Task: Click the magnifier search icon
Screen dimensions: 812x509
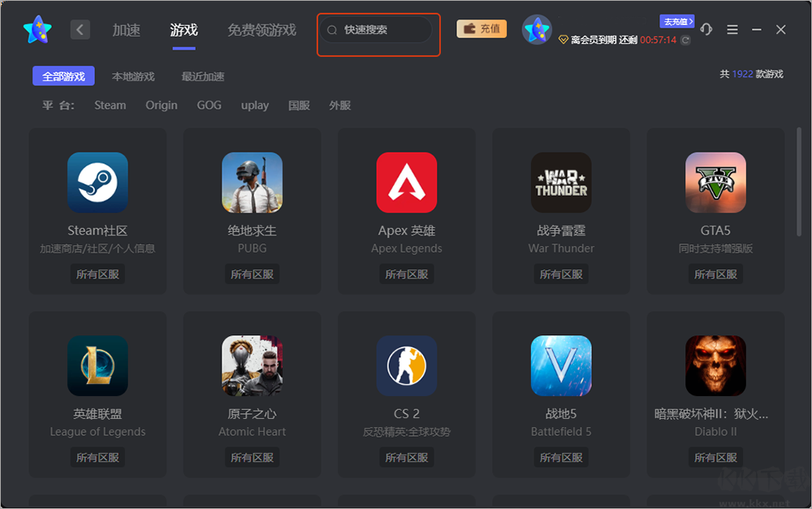Action: point(332,30)
